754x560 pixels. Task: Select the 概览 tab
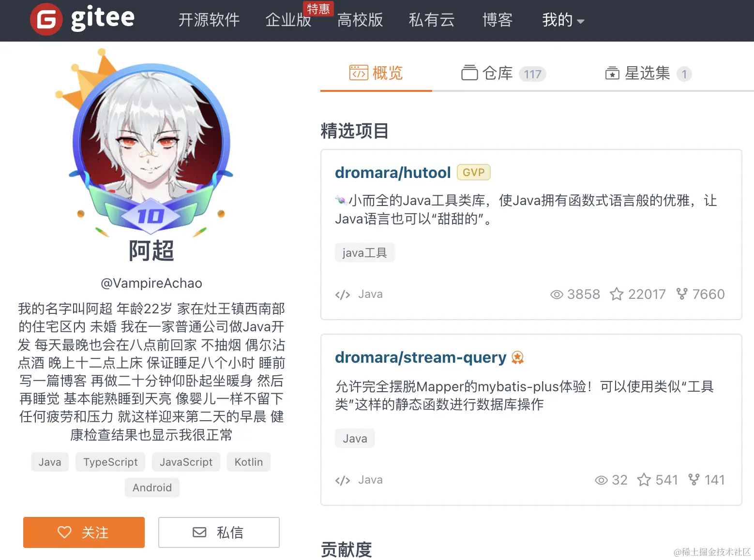[x=376, y=73]
